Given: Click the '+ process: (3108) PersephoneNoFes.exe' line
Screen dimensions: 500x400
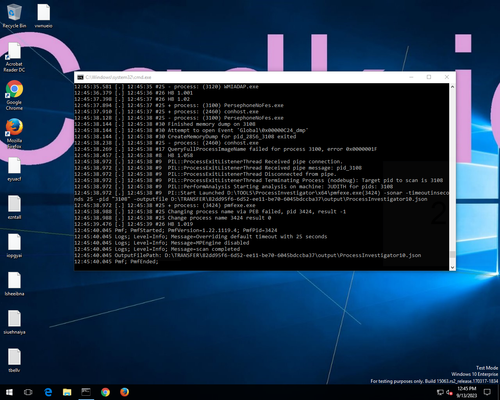Looking at the screenshot, I should click(x=179, y=105).
